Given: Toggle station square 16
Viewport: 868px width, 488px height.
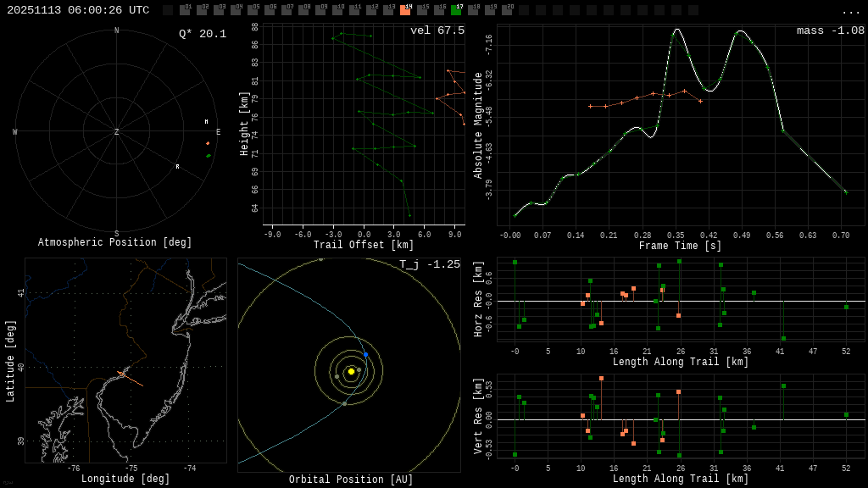Looking at the screenshot, I should [440, 10].
